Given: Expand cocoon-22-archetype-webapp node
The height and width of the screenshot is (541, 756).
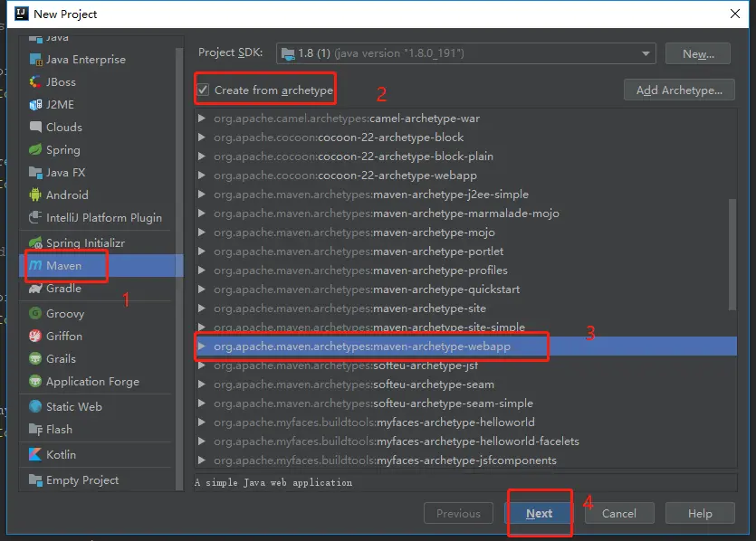Looking at the screenshot, I should (x=202, y=175).
